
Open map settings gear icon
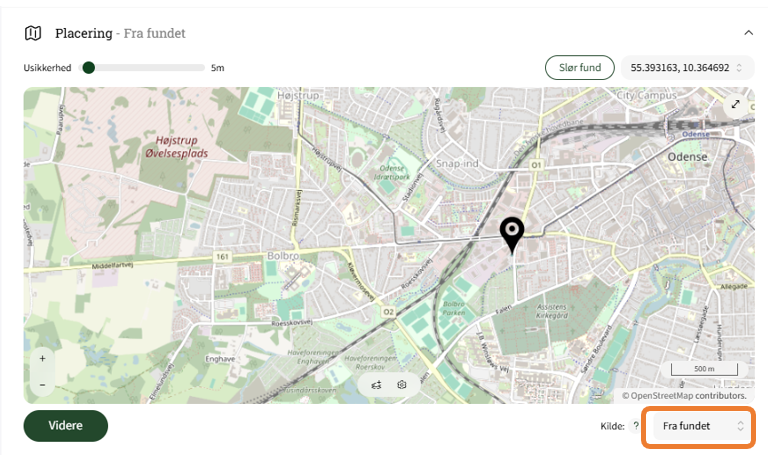(x=402, y=385)
